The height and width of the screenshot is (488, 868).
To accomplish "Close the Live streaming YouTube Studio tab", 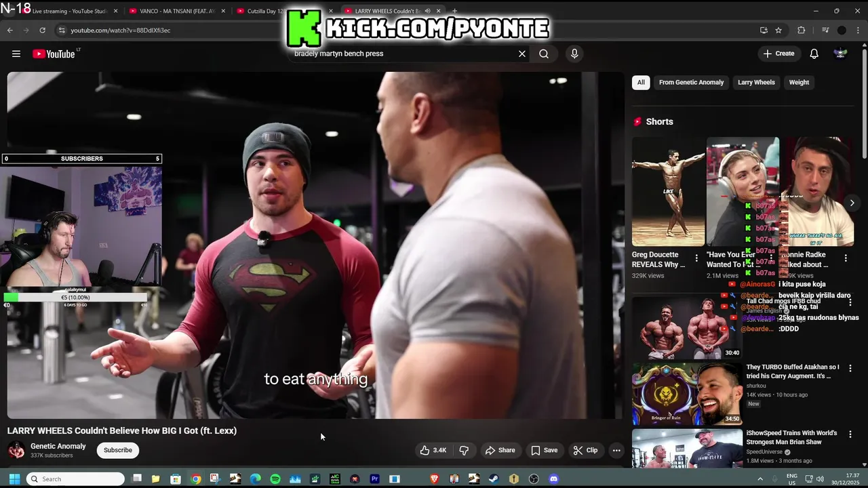I will coord(115,11).
